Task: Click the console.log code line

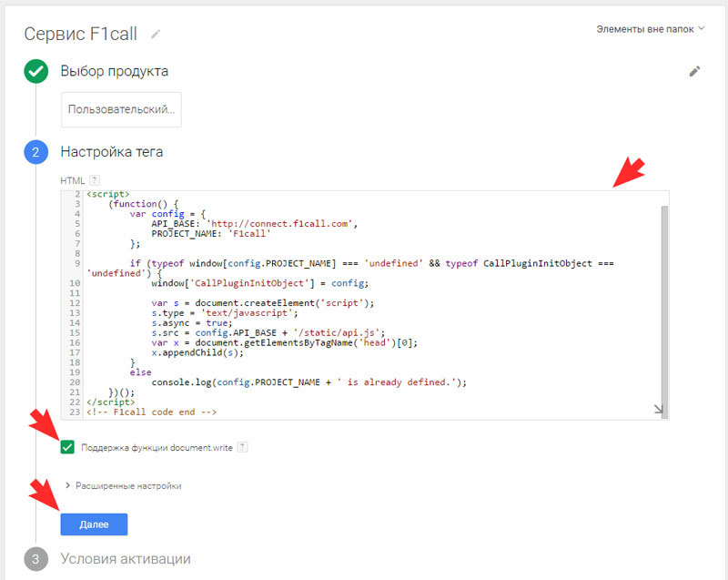Action: (x=308, y=382)
